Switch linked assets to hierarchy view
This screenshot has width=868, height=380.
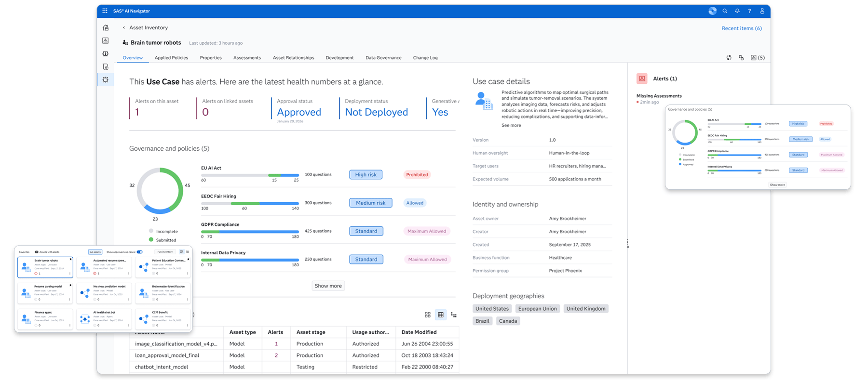point(454,315)
